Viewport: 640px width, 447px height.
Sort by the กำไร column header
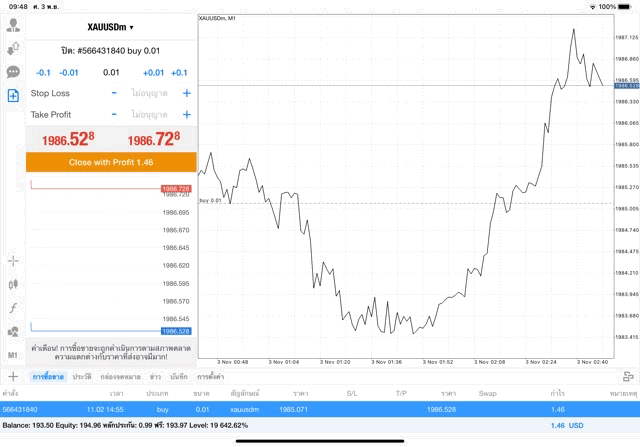pyautogui.click(x=557, y=394)
